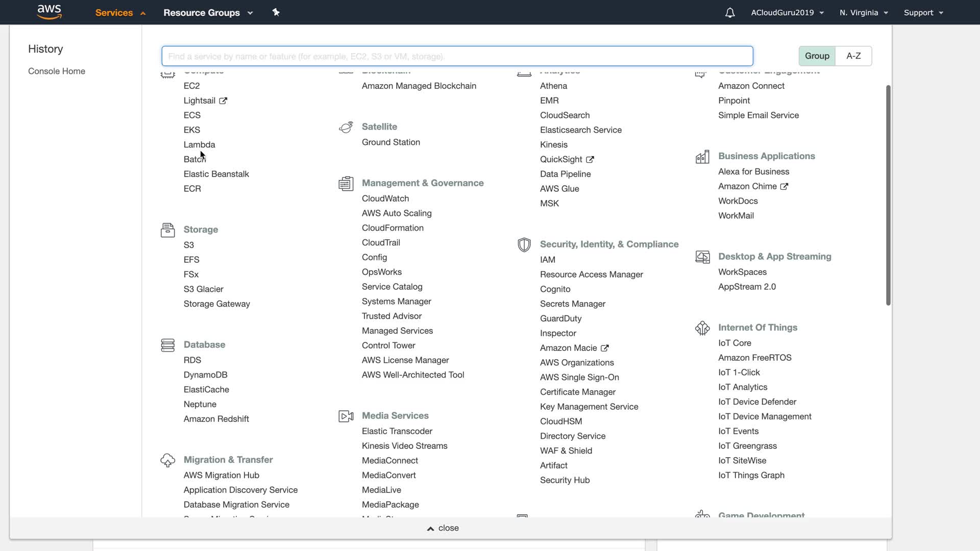
Task: Click the pin shortcut icon in navbar
Action: 276,12
